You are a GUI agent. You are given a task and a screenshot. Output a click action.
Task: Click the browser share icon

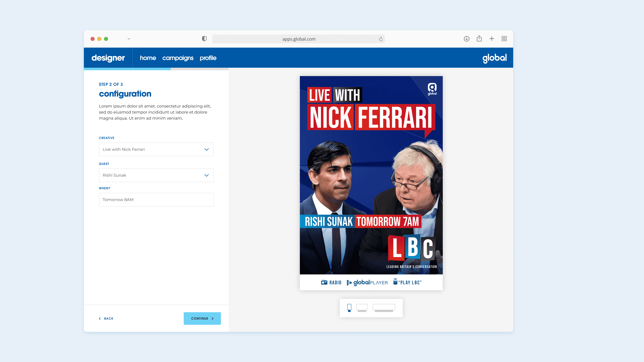pyautogui.click(x=479, y=39)
